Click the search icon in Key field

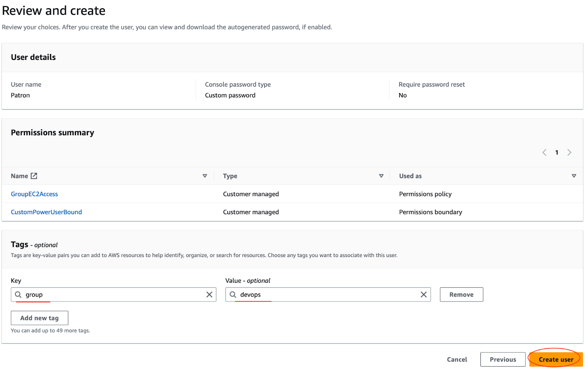point(18,294)
